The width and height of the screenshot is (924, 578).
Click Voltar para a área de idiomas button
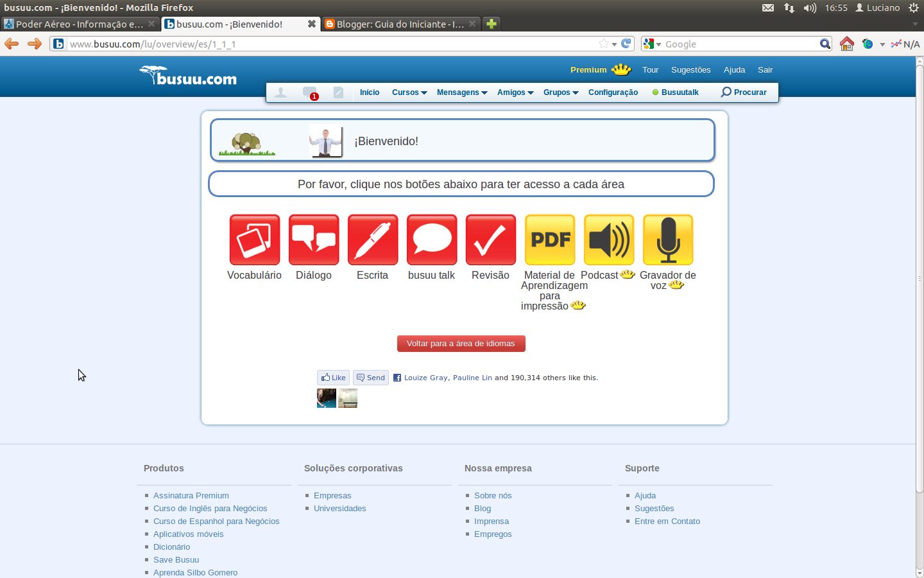461,344
